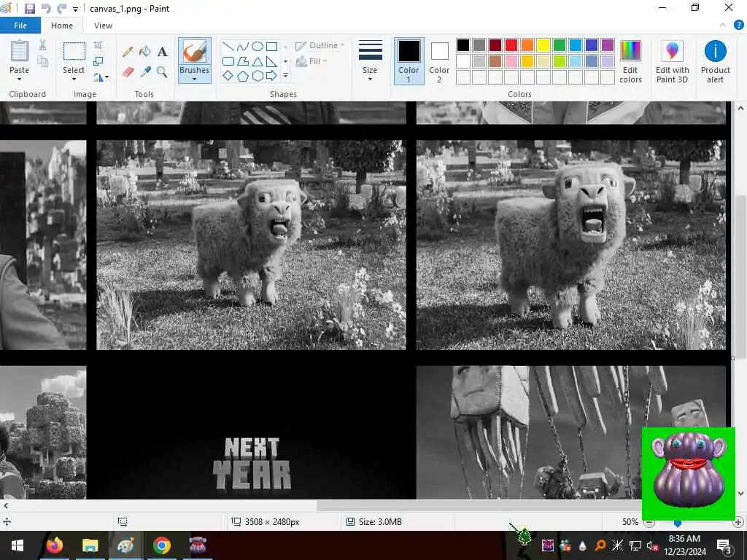Choose the Oval shape
Viewport: 747px width, 560px height.
click(258, 46)
